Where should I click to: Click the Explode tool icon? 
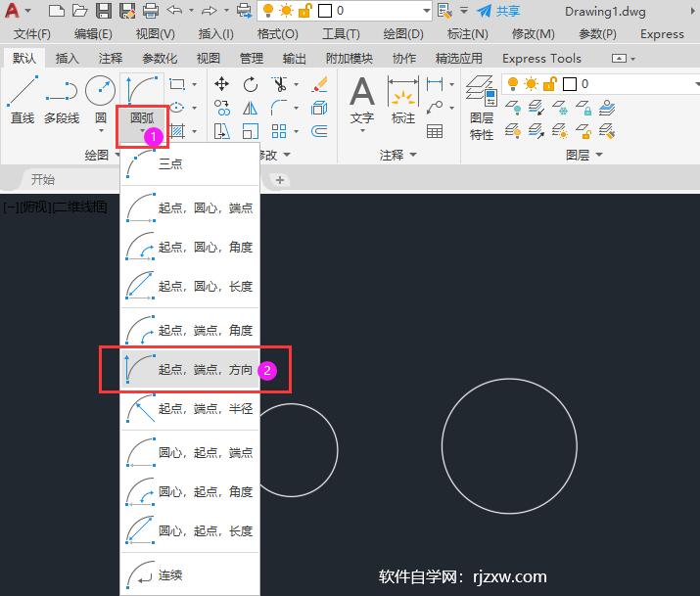click(x=319, y=108)
